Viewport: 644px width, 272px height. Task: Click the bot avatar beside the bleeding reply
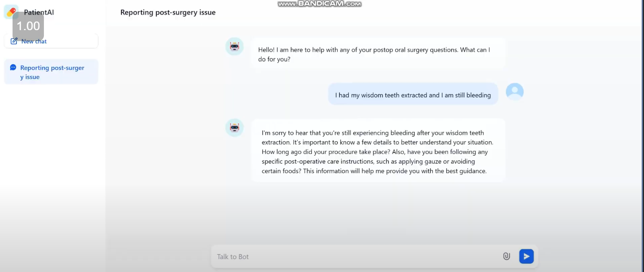(x=234, y=128)
